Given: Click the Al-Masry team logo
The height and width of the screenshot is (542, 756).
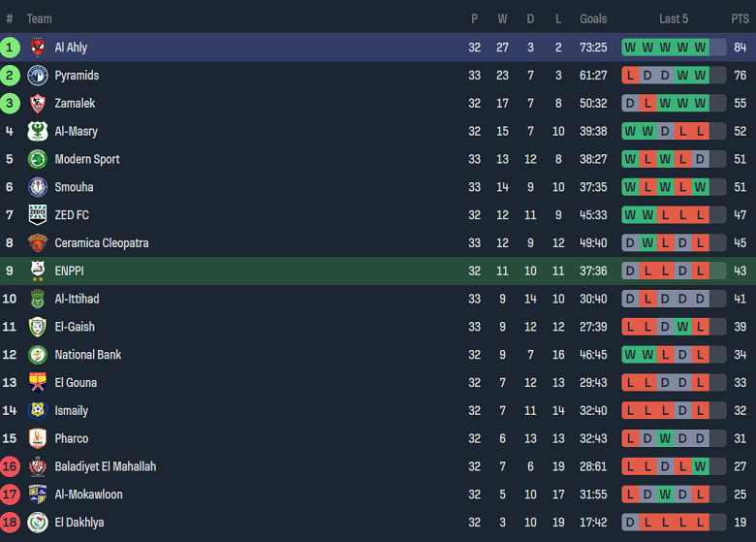Looking at the screenshot, I should tap(38, 132).
